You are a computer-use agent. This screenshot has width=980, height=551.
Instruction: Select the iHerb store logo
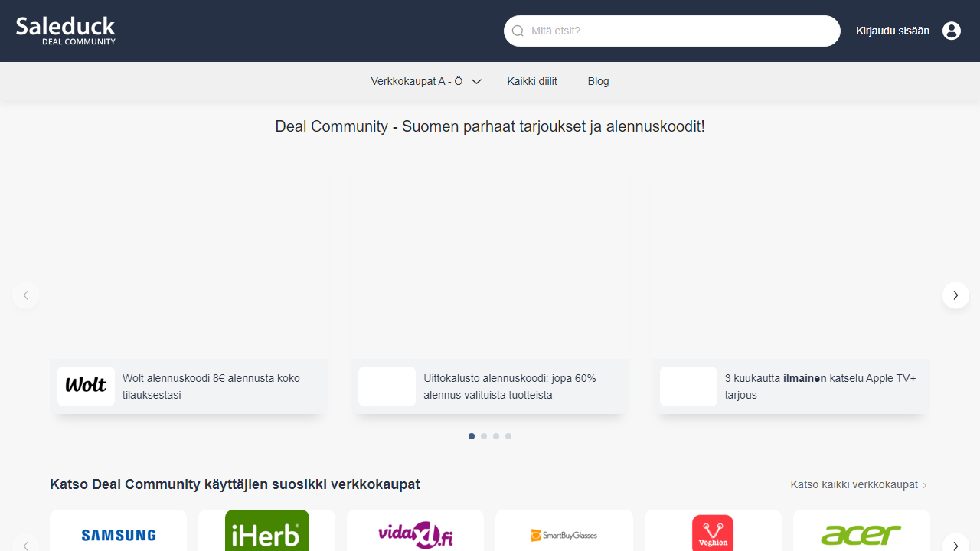(266, 533)
